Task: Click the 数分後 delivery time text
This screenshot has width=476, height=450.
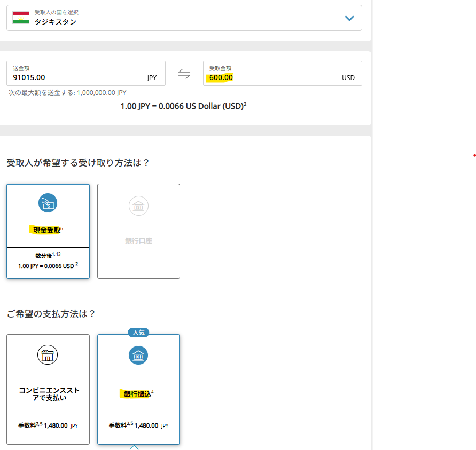Action: (x=45, y=256)
